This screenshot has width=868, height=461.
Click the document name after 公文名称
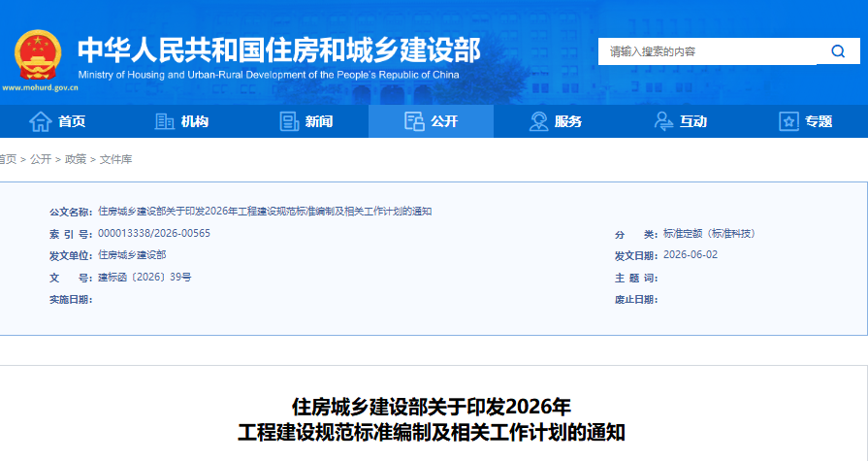pos(265,212)
